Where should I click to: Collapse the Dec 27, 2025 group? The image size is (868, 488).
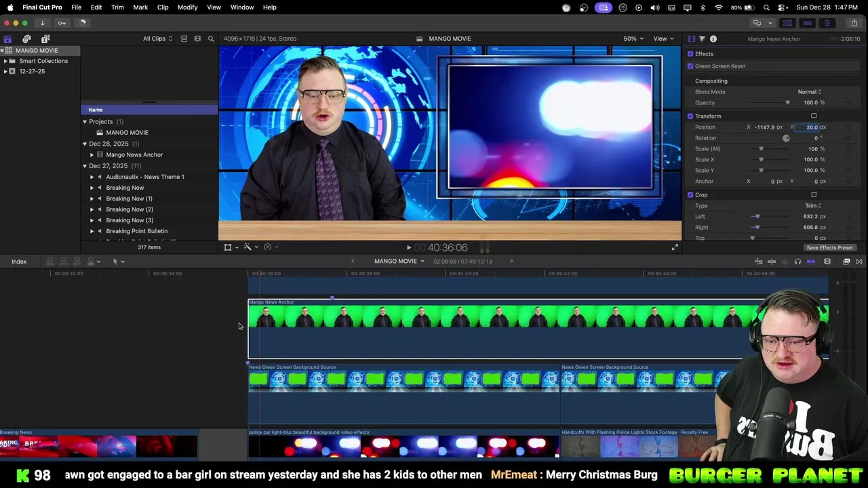pos(85,166)
